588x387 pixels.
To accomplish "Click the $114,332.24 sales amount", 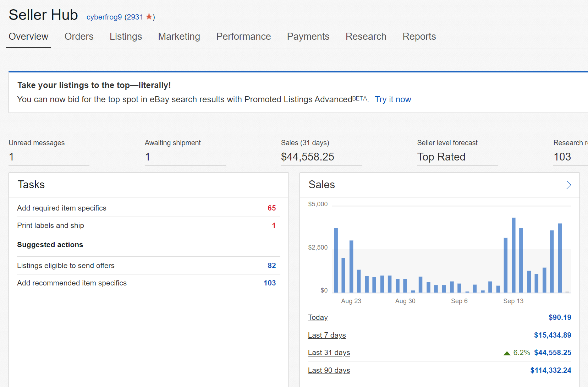I will point(551,370).
